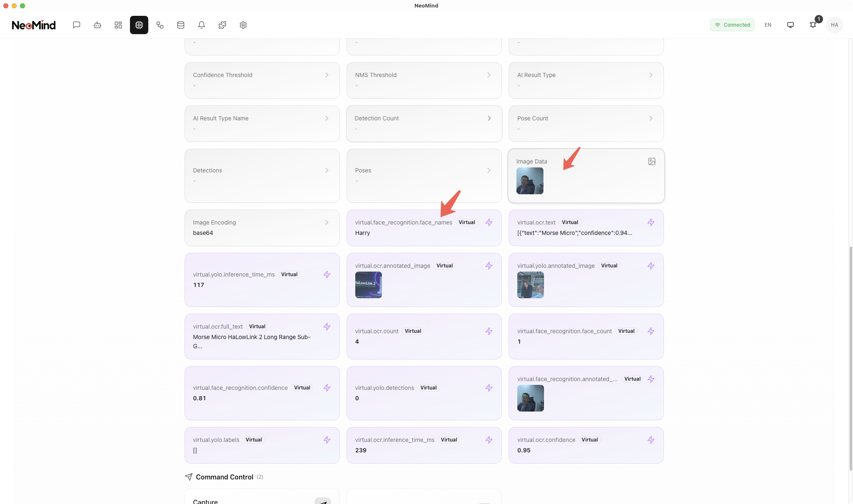Screen dimensions: 853x504
Task: Click the vertical page scrollbar
Action: pyautogui.click(x=850, y=358)
